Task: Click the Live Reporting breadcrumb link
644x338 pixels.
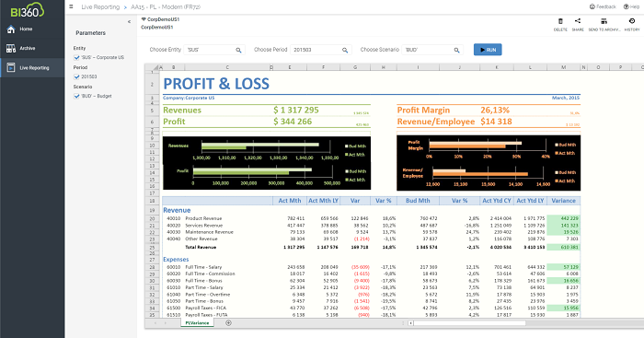Action: point(100,7)
